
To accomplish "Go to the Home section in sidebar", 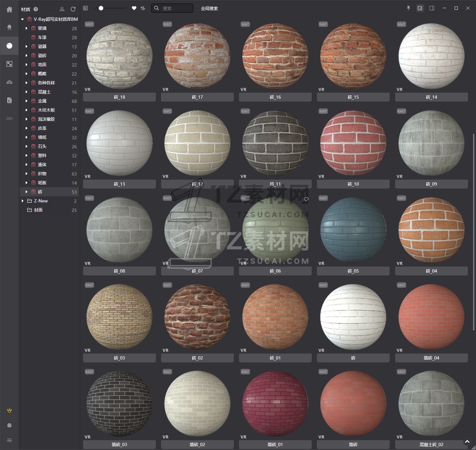I will pyautogui.click(x=9, y=9).
